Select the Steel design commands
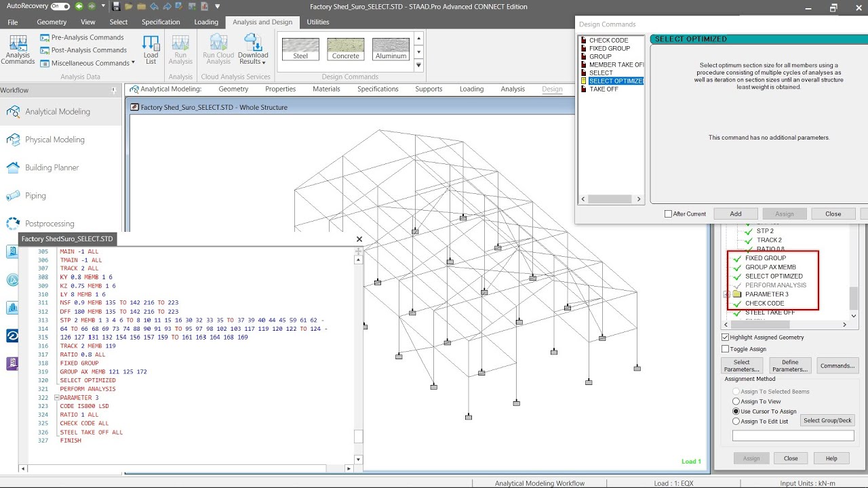 coord(300,49)
